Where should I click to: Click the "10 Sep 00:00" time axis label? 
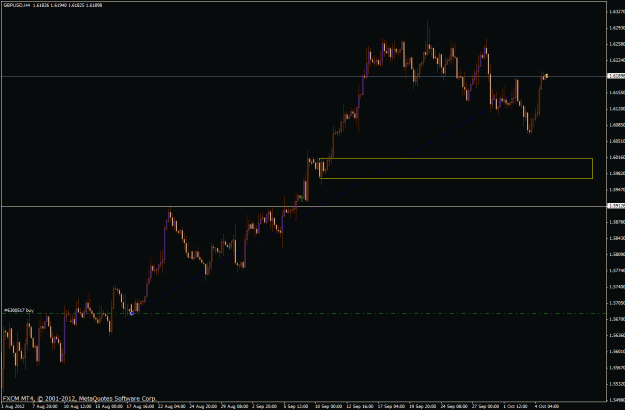328,406
